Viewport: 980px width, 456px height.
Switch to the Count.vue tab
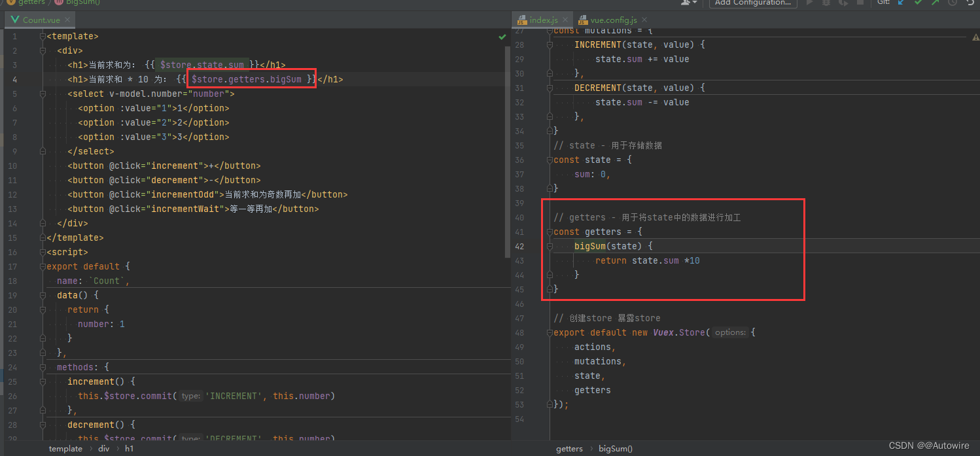pos(41,20)
